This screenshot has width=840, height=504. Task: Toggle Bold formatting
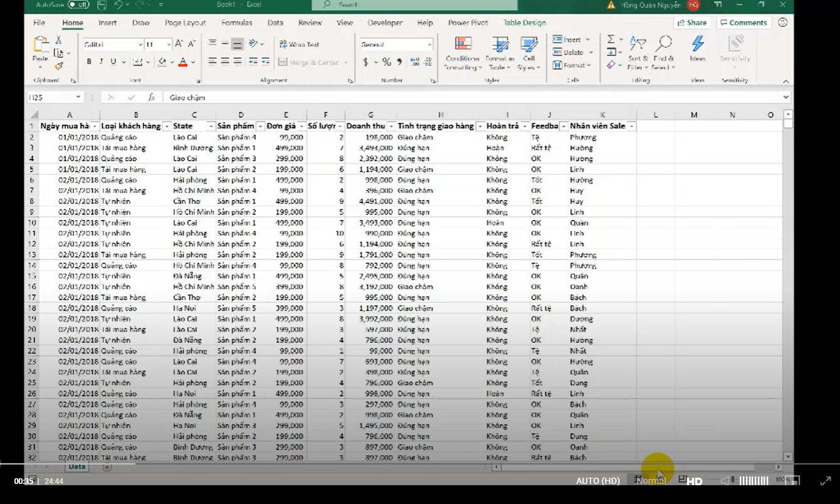click(89, 62)
